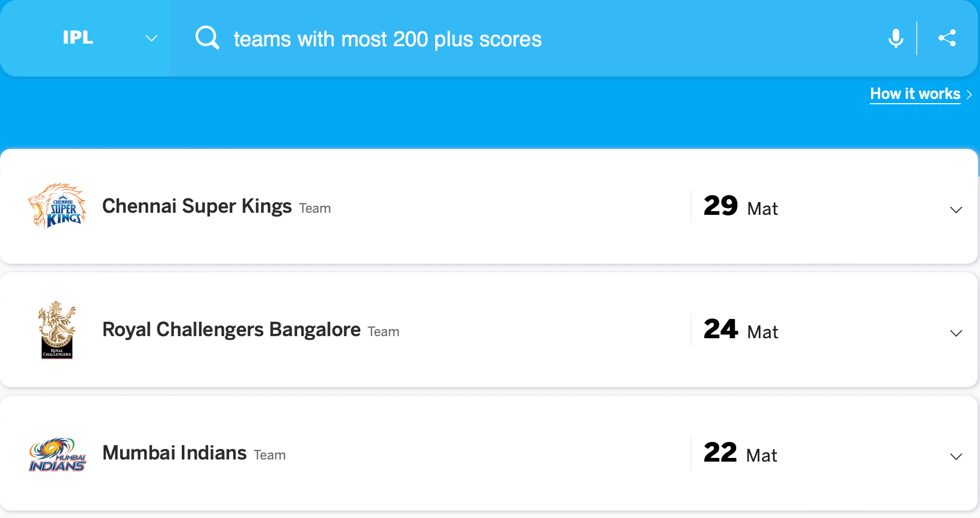
Task: Open the IPL league dropdown
Action: 85,38
